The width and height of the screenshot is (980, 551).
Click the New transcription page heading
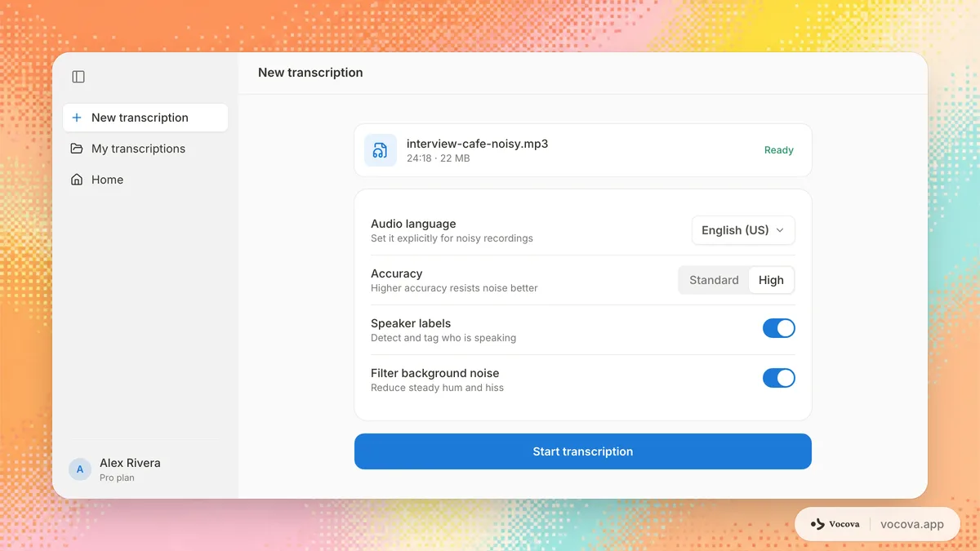(x=310, y=73)
